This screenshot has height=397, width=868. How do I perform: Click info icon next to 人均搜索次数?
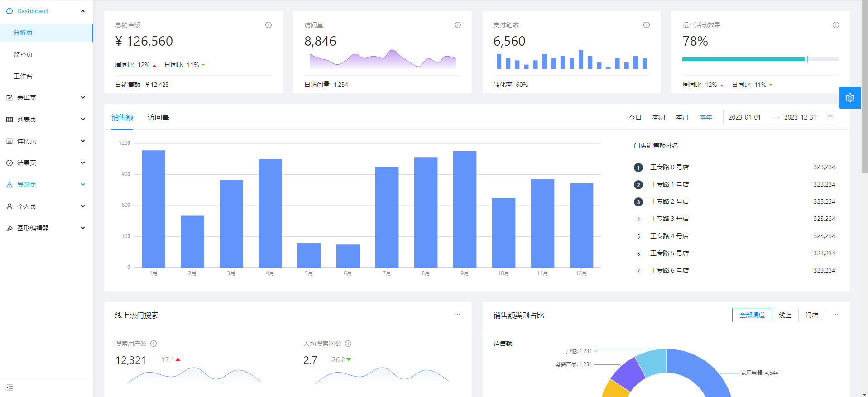click(x=348, y=344)
